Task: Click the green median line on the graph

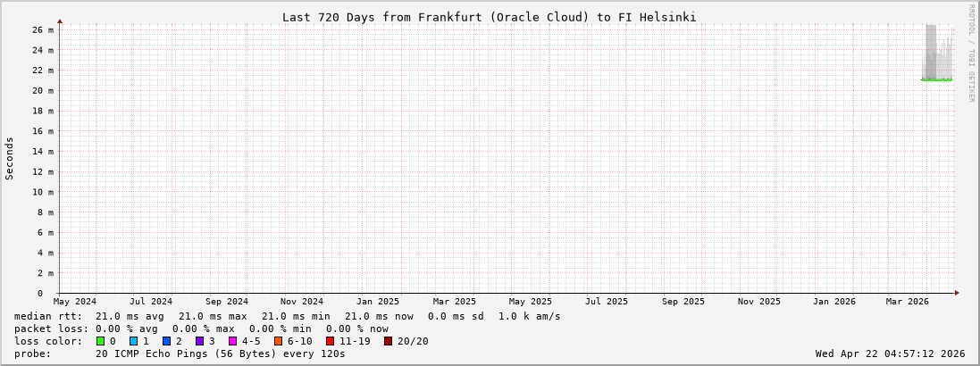Action: (936, 80)
